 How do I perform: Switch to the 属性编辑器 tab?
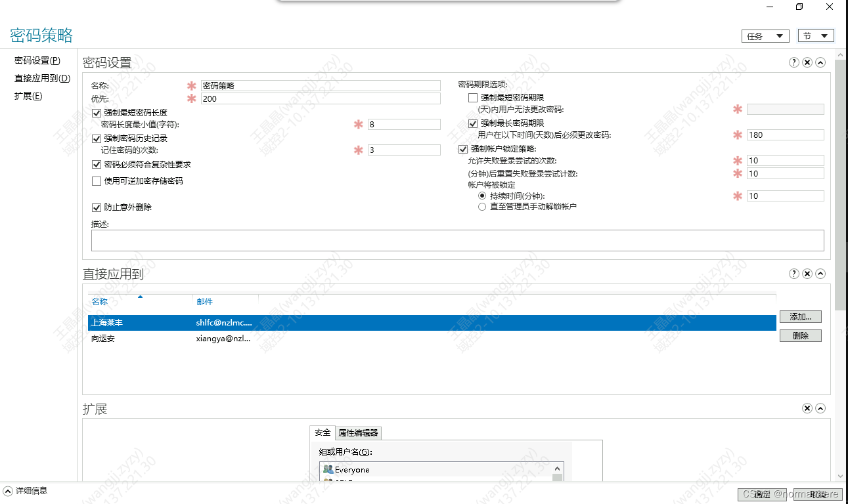358,433
